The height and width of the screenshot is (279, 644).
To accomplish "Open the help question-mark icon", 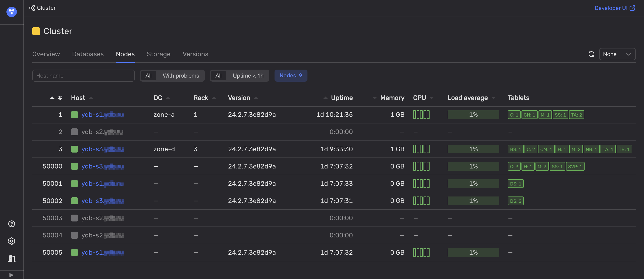I will tap(11, 224).
